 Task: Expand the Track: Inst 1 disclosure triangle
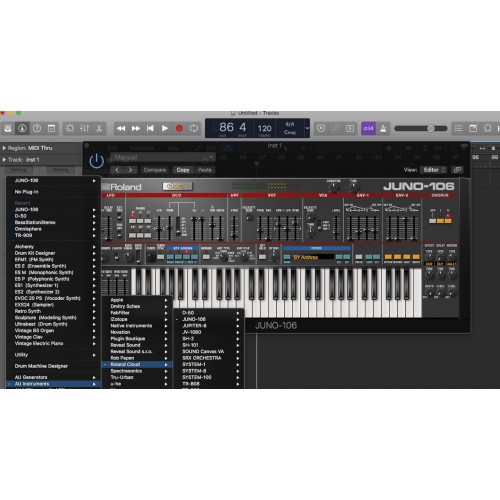tap(4, 160)
